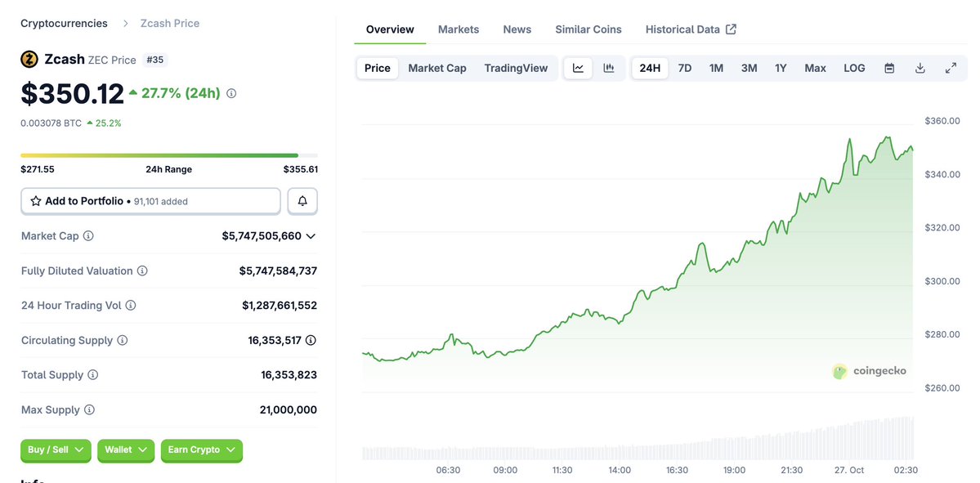Go to Similar Coins tab
The width and height of the screenshot is (980, 483).
tap(588, 29)
